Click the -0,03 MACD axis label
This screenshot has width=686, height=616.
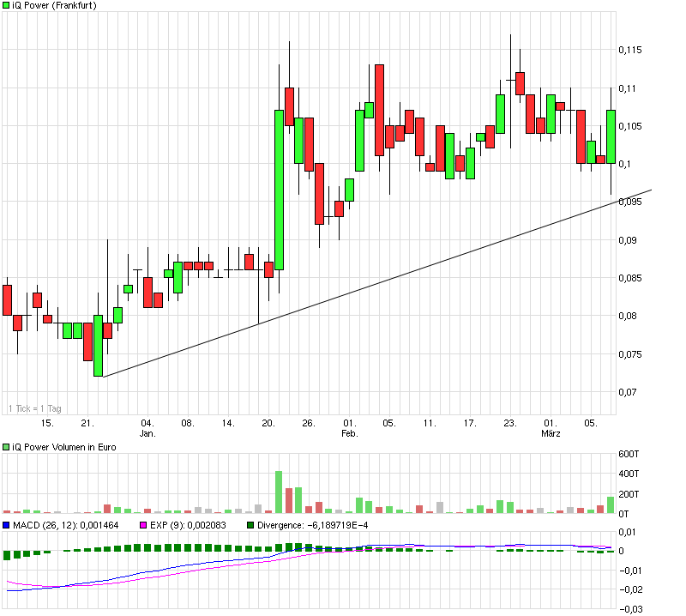click(x=631, y=609)
